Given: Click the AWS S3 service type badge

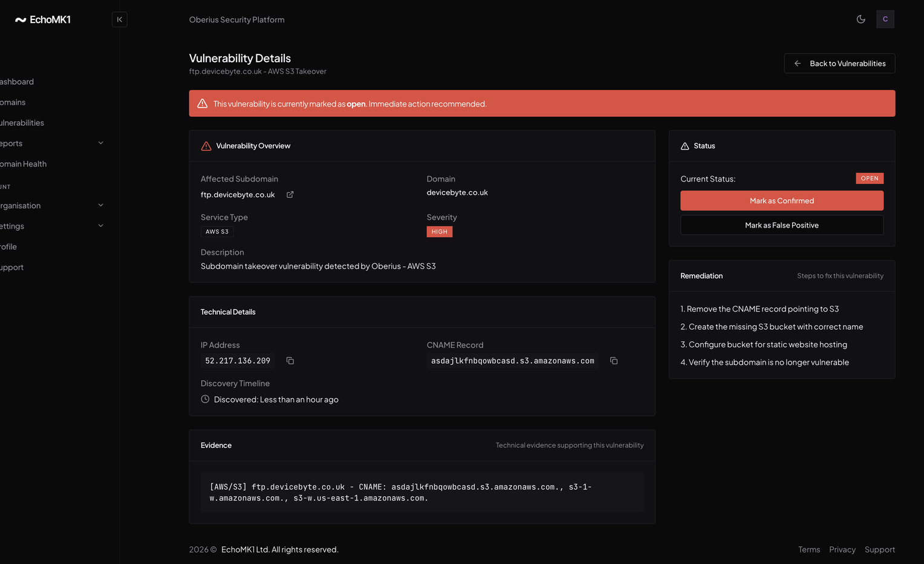Looking at the screenshot, I should pyautogui.click(x=217, y=232).
